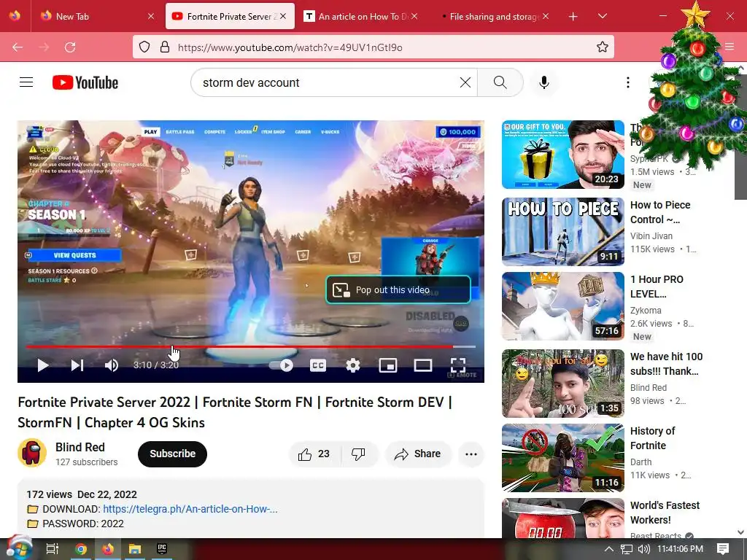The image size is (747, 560).
Task: Like the video (23 likes)
Action: click(x=314, y=454)
